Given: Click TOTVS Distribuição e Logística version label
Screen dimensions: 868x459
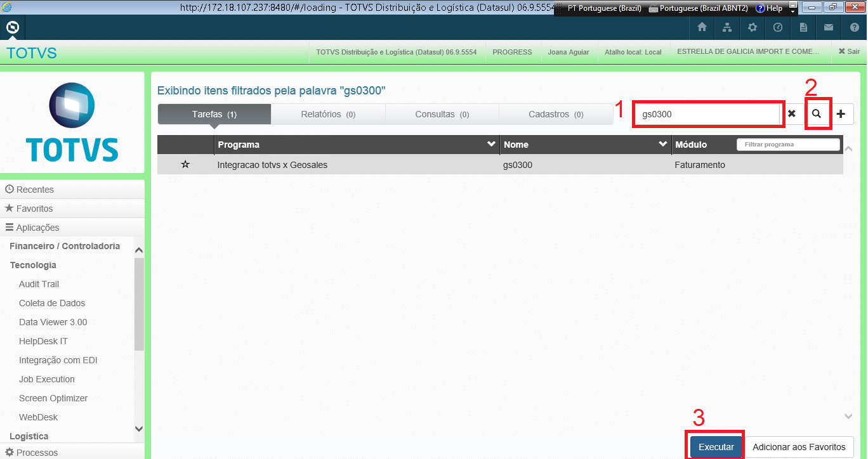Looking at the screenshot, I should pos(397,52).
